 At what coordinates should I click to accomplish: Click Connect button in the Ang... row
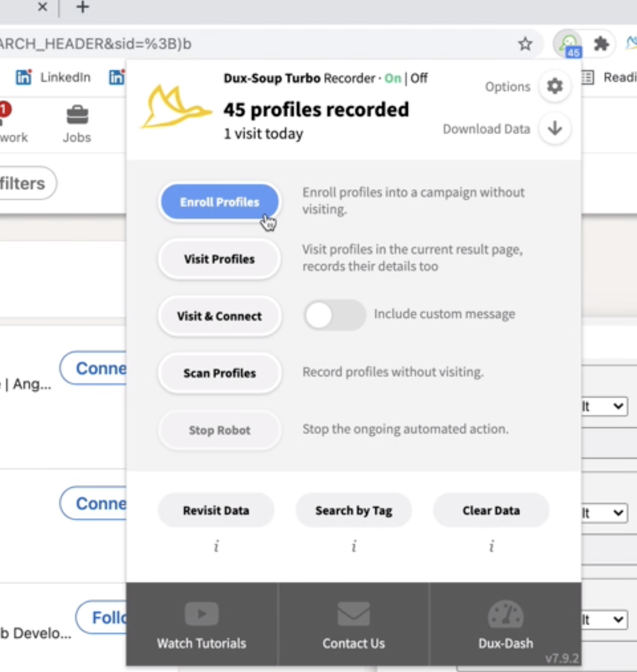click(93, 368)
